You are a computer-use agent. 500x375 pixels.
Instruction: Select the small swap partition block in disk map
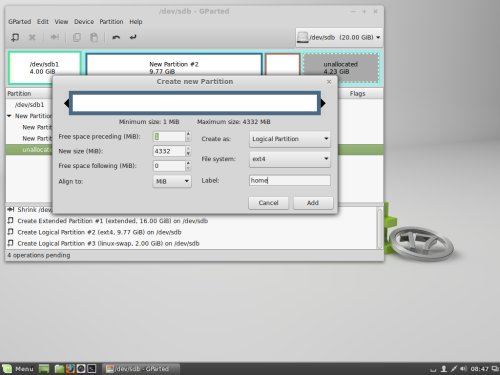pyautogui.click(x=283, y=64)
